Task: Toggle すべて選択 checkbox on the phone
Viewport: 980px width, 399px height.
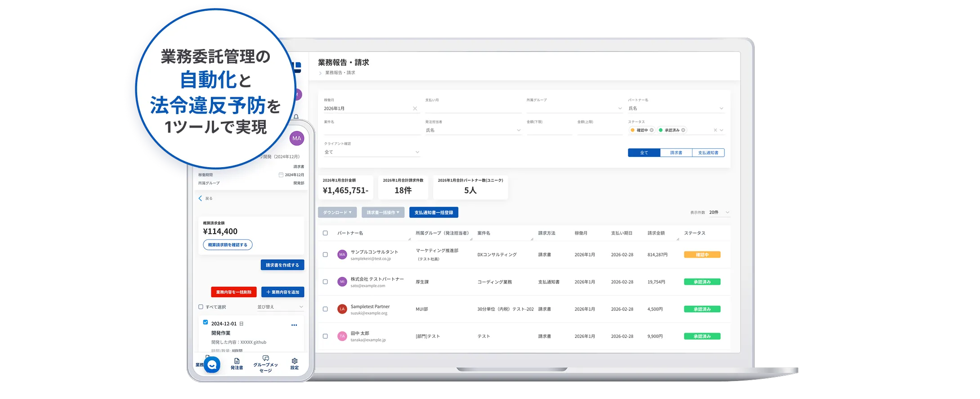Action: click(201, 307)
